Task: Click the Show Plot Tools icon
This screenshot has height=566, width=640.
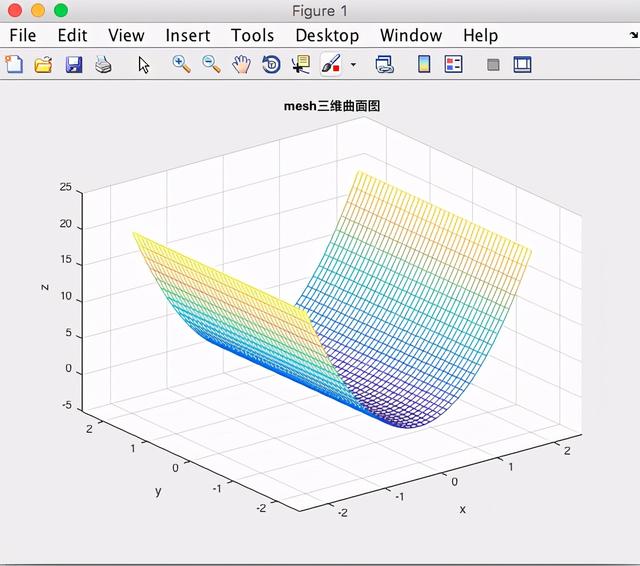Action: [522, 64]
